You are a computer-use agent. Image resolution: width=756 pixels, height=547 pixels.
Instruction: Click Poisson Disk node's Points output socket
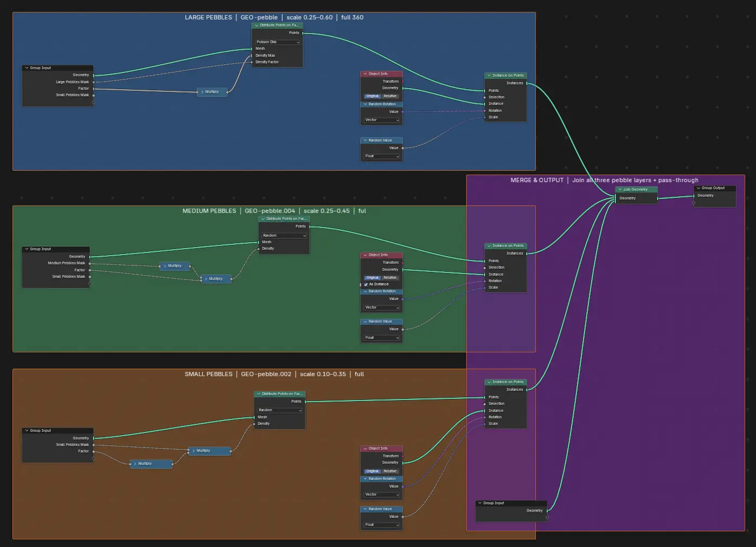tap(303, 33)
